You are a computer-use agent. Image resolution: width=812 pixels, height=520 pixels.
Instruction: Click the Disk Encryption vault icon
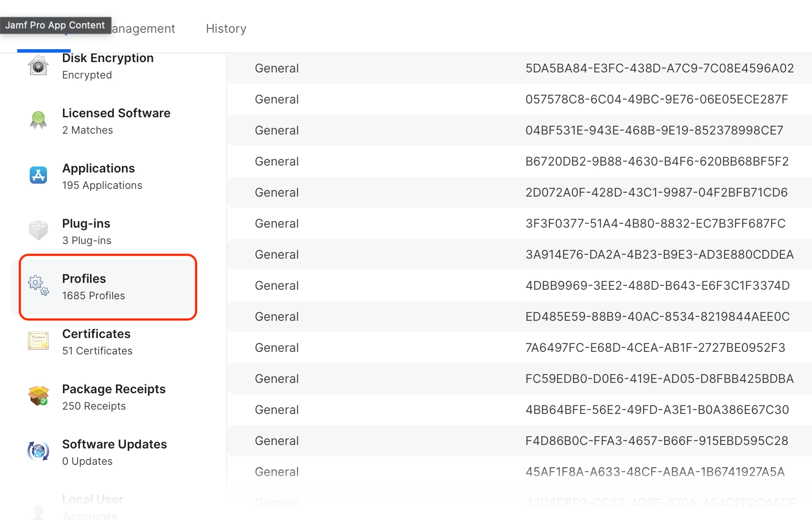click(x=38, y=65)
